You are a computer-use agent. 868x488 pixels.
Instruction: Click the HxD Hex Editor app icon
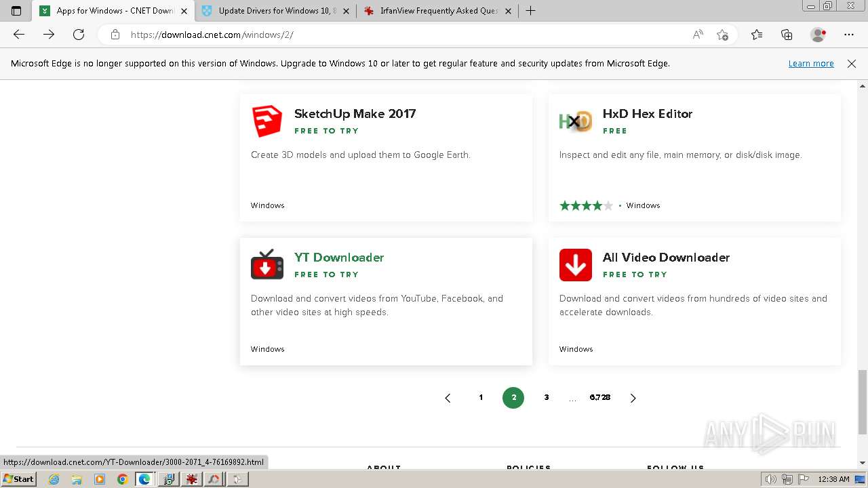[x=575, y=121]
